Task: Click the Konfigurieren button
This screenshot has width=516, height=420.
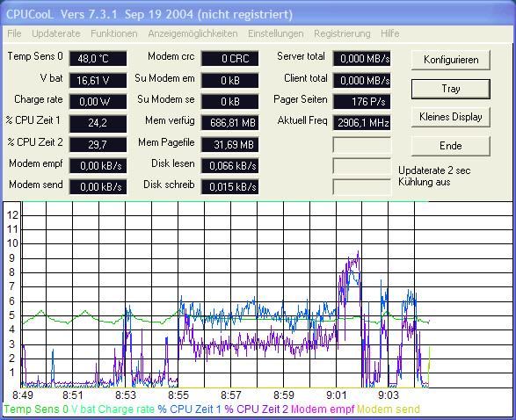Action: (451, 60)
